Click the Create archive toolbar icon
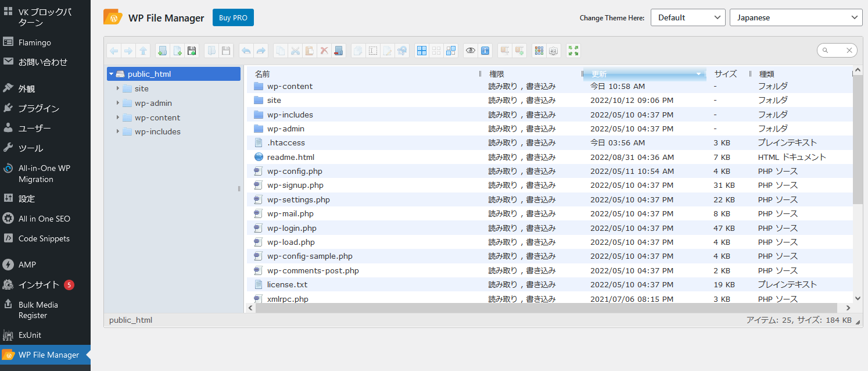The height and width of the screenshot is (371, 868). (x=519, y=51)
